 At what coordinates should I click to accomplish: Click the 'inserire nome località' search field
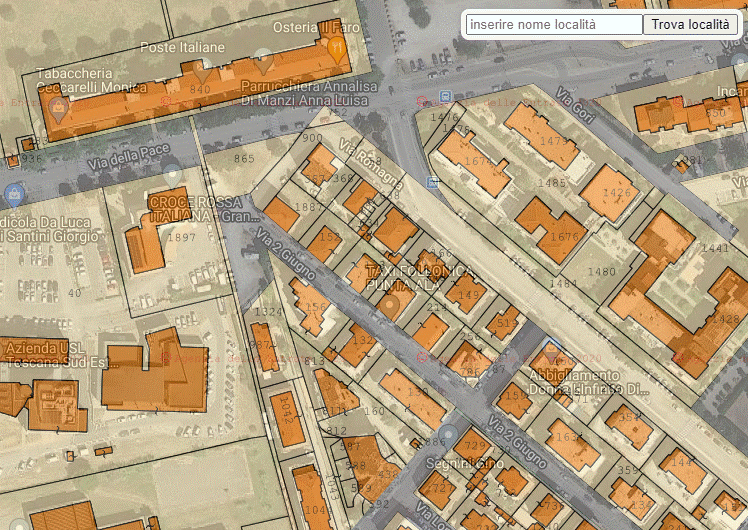[555, 24]
